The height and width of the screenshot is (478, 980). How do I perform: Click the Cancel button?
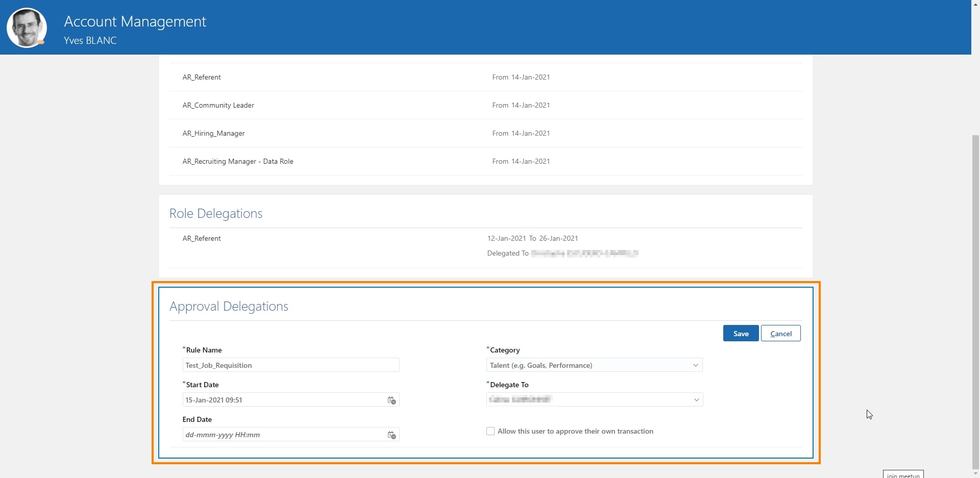(x=780, y=333)
